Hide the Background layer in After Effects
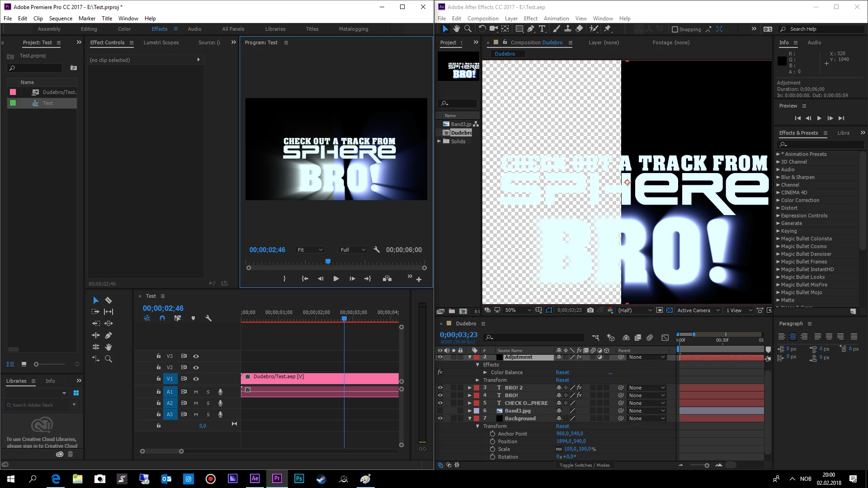The width and height of the screenshot is (868, 488). tap(440, 418)
